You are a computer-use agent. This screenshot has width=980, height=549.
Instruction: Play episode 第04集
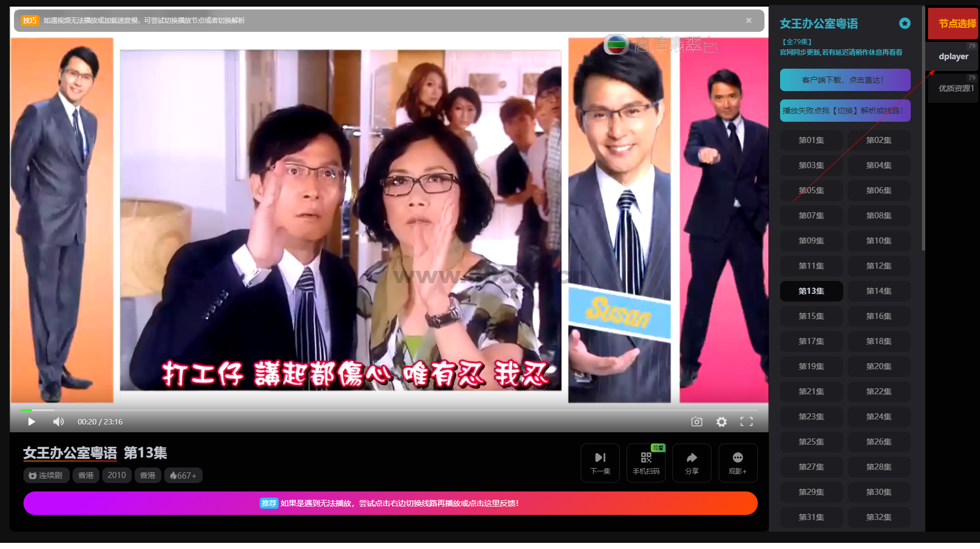point(879,165)
